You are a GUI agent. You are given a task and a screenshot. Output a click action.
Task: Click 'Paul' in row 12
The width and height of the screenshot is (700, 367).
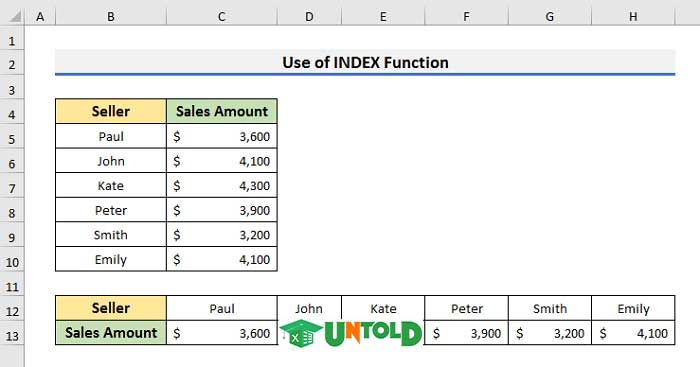pos(221,308)
